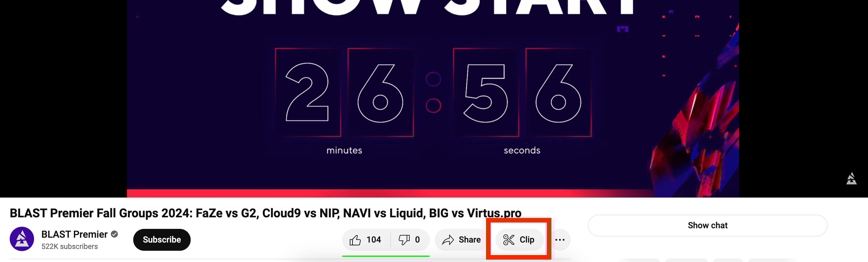
Task: Show the live chat panel
Action: click(707, 225)
